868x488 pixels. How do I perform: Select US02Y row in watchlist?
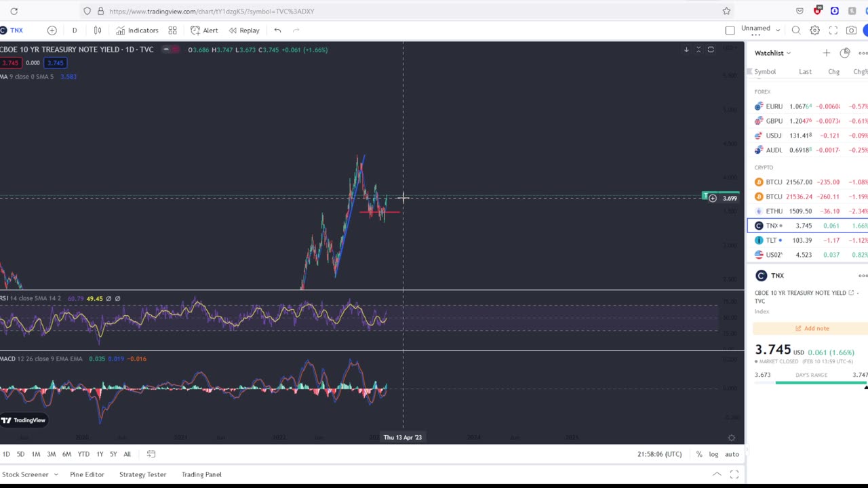coord(808,255)
